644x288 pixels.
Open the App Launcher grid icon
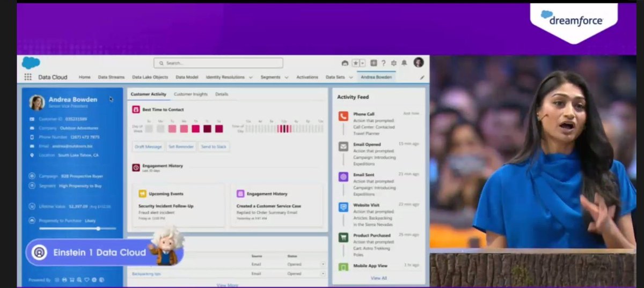point(28,77)
